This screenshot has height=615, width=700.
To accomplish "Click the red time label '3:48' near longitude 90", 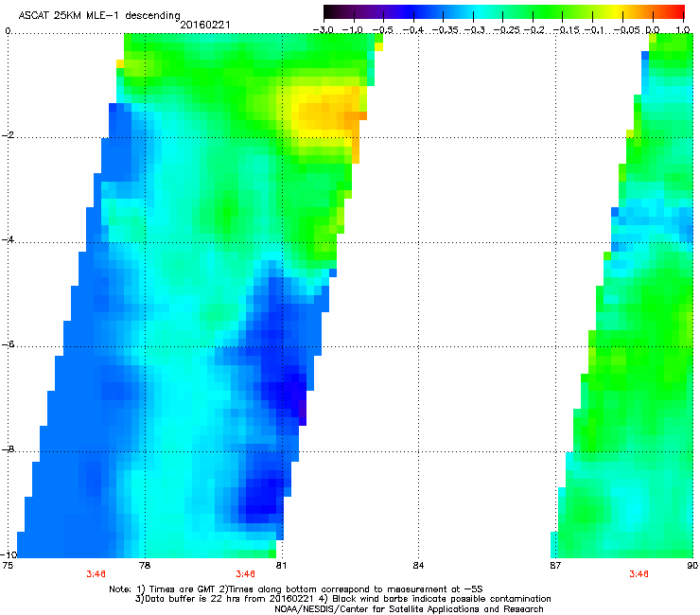I will click(x=639, y=574).
